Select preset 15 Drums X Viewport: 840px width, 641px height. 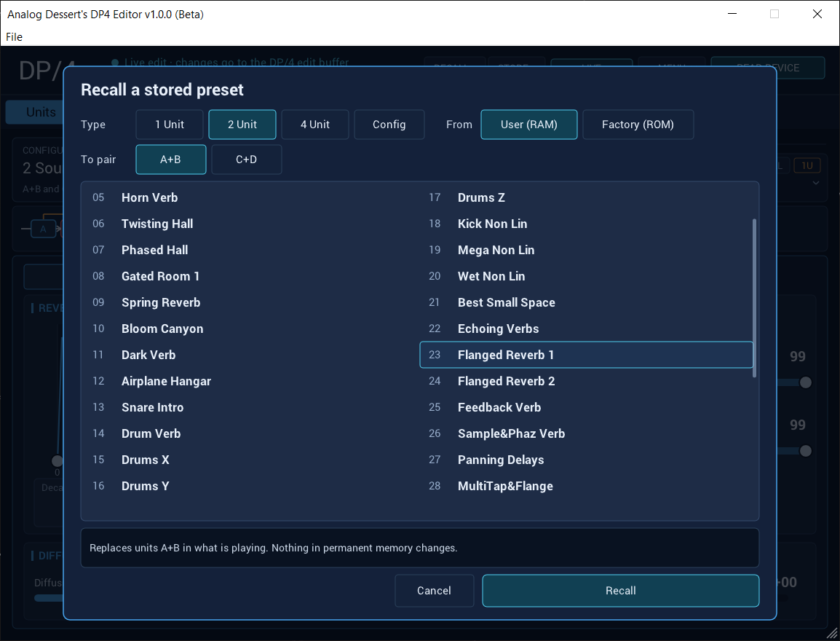pos(250,460)
